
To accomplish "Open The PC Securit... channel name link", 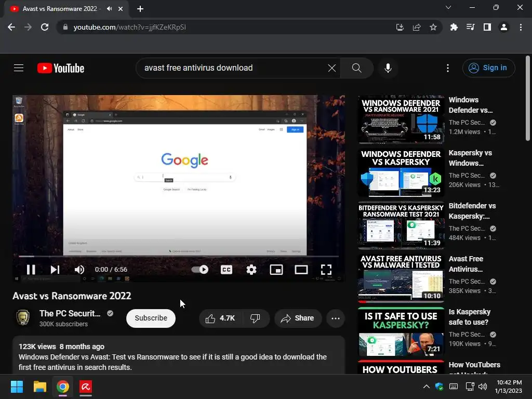I will 70,313.
